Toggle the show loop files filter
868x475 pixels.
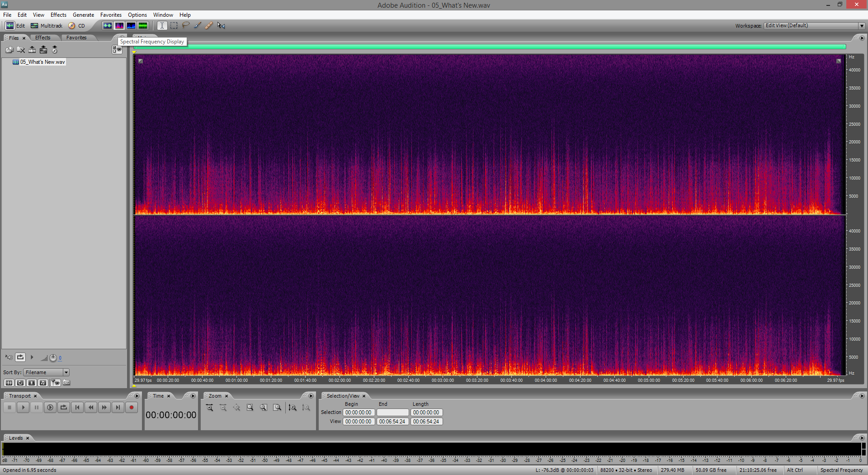[20, 383]
